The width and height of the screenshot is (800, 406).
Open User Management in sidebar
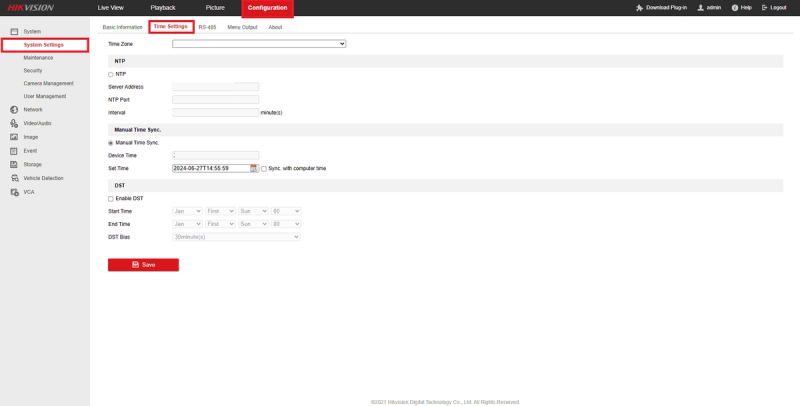[45, 96]
